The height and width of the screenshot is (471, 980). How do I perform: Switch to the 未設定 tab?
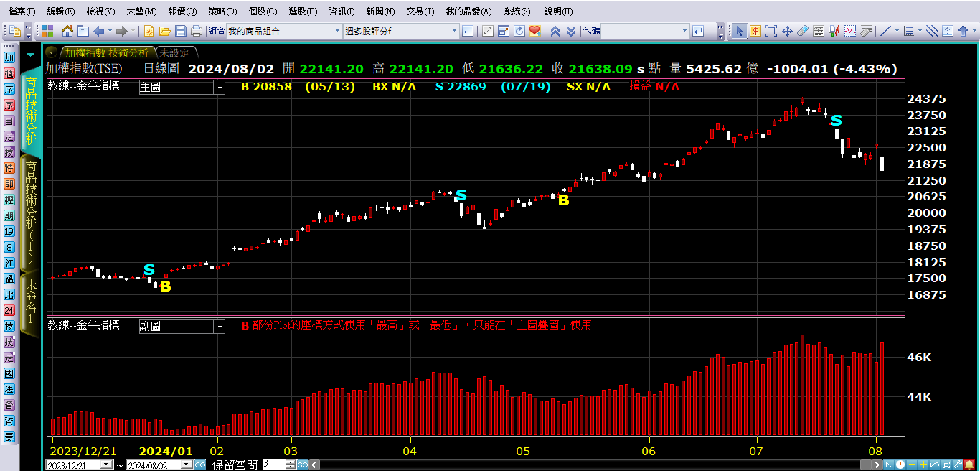(x=174, y=53)
